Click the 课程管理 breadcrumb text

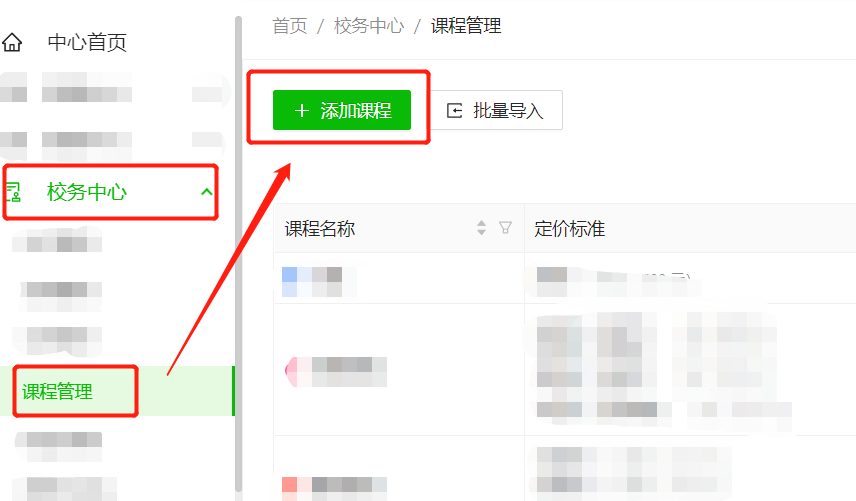[x=466, y=26]
